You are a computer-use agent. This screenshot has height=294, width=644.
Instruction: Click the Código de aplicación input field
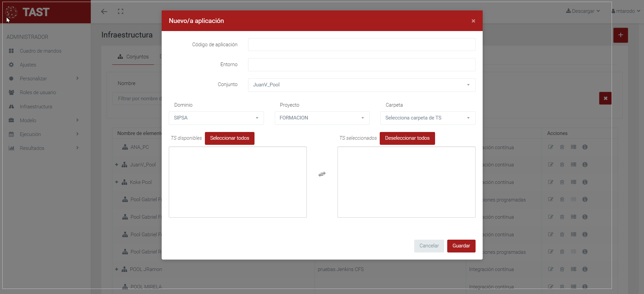(361, 45)
